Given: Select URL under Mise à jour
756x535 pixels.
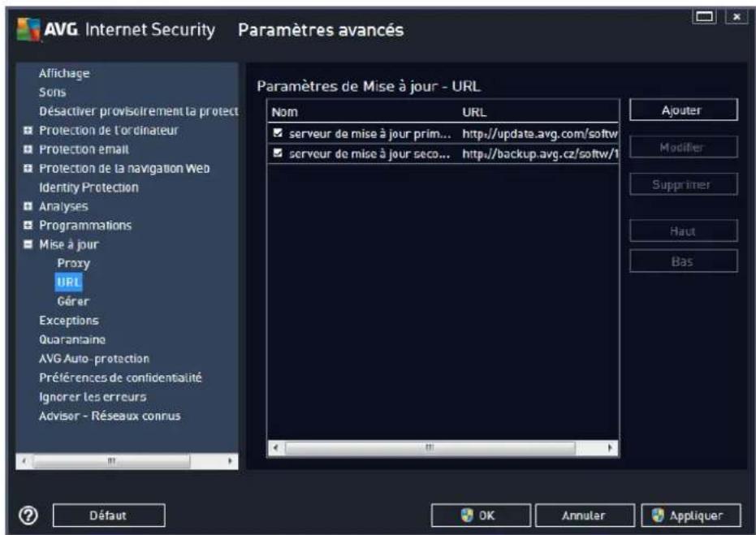Looking at the screenshot, I should click(x=68, y=282).
